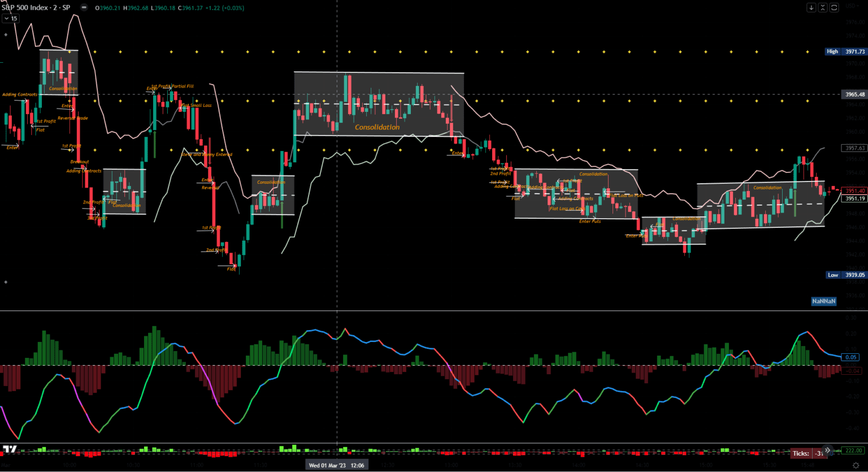Click the scroll-to-latest-bar arrow icon

click(x=811, y=7)
